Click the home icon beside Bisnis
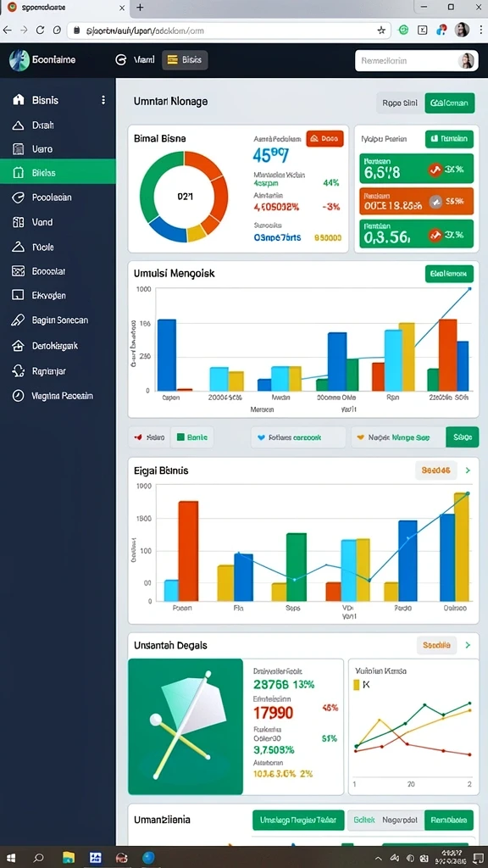Image resolution: width=488 pixels, height=868 pixels. (x=19, y=100)
